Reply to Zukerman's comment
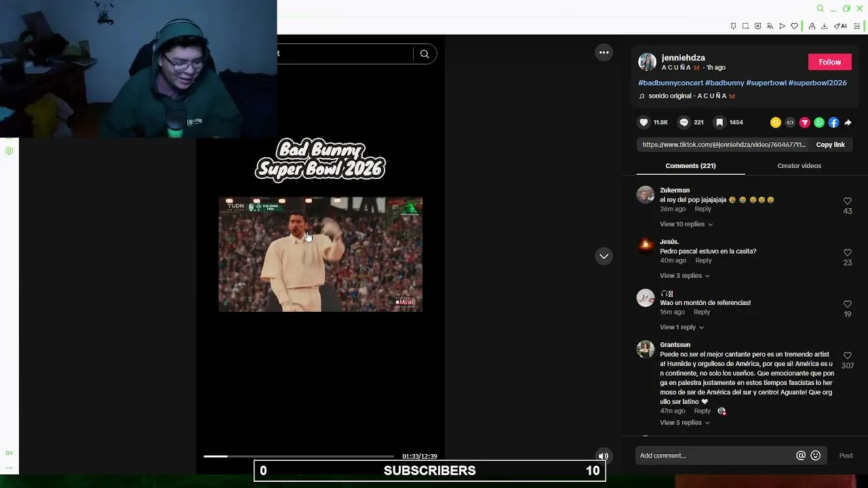 pyautogui.click(x=703, y=209)
